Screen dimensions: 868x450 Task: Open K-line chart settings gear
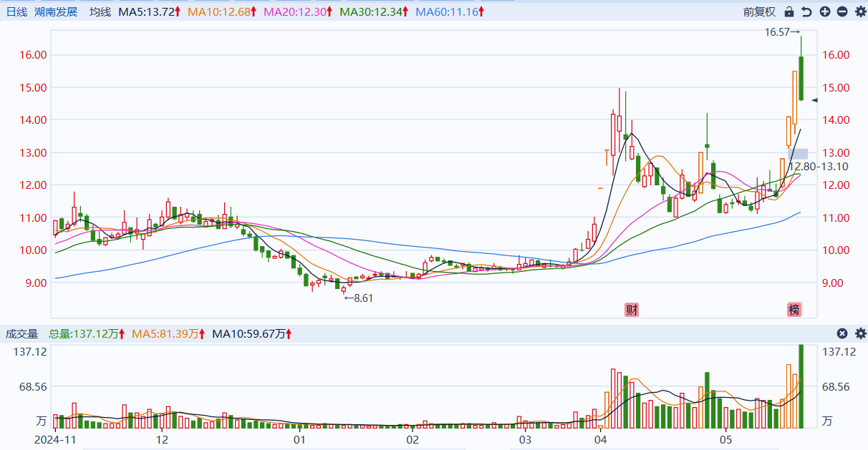(x=859, y=11)
